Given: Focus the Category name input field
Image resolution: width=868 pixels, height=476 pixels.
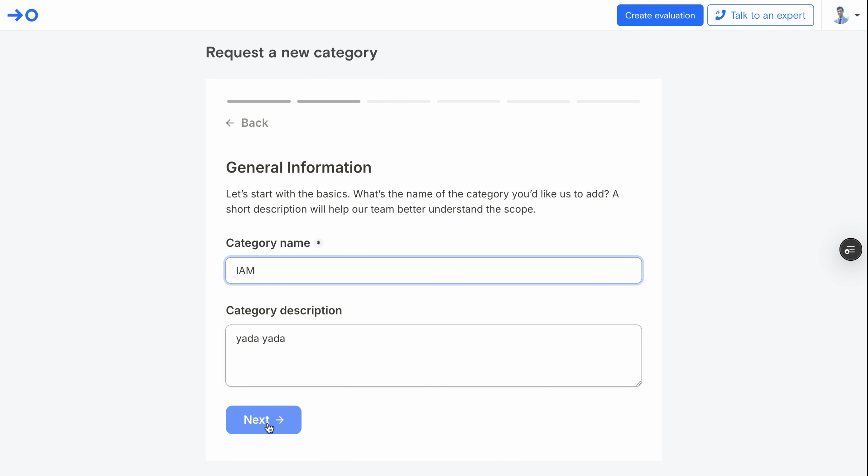Looking at the screenshot, I should (433, 270).
